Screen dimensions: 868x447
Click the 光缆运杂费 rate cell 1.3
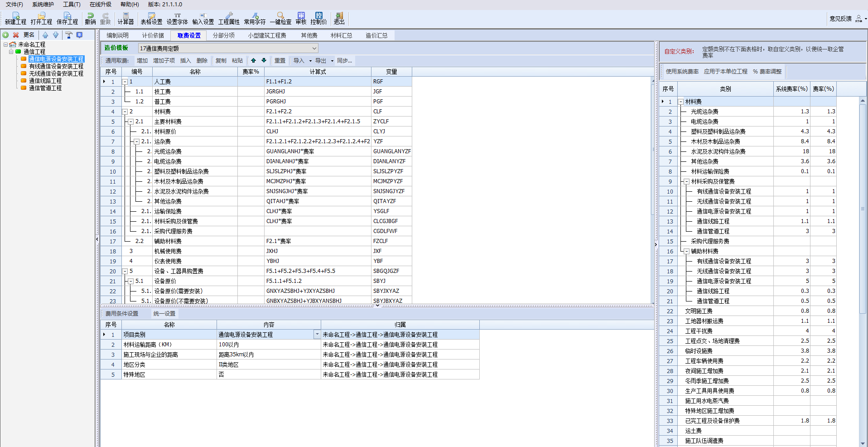(823, 112)
